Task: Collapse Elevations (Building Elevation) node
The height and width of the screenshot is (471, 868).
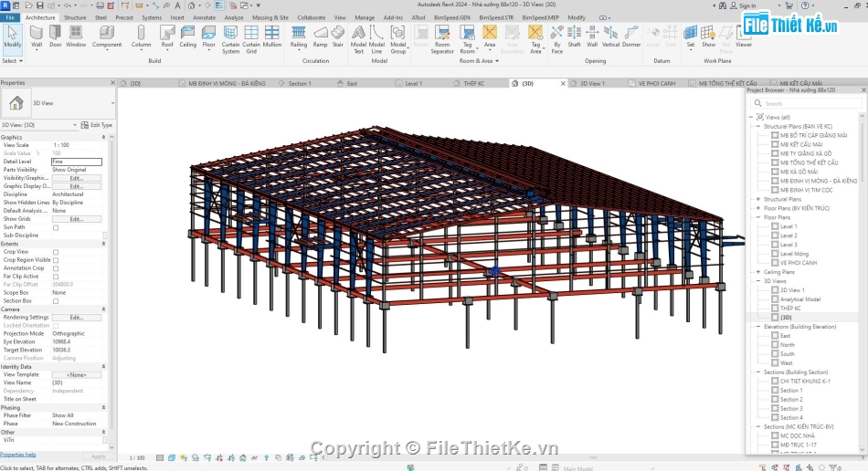Action: [x=758, y=327]
